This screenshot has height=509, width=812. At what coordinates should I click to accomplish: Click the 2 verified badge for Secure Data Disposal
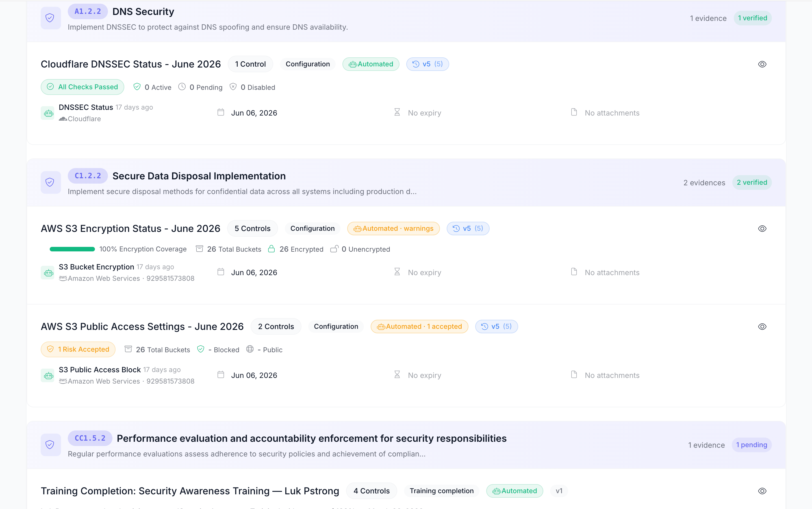click(x=752, y=182)
